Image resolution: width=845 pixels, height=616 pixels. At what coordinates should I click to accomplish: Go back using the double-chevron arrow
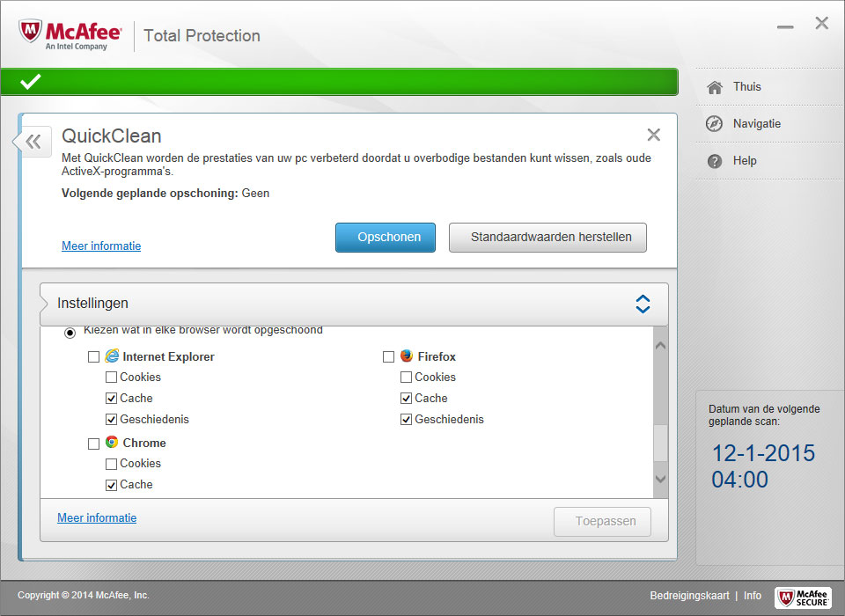pos(33,142)
